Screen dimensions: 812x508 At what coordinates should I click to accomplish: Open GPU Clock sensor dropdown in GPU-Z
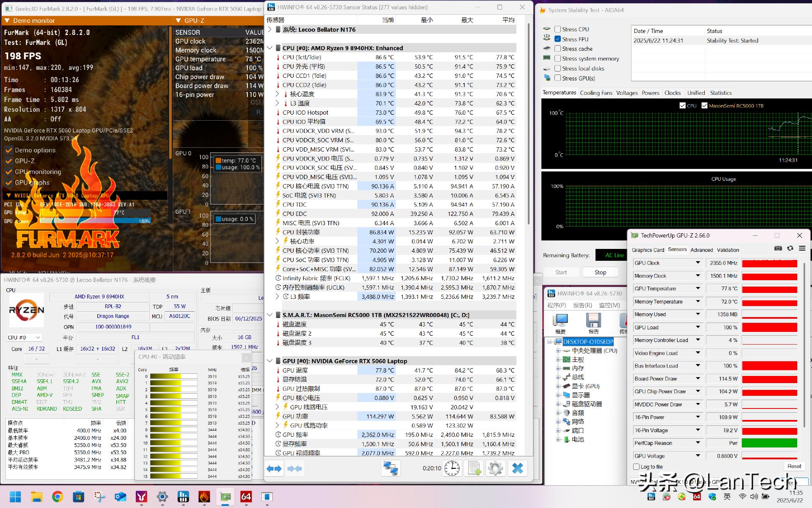698,263
